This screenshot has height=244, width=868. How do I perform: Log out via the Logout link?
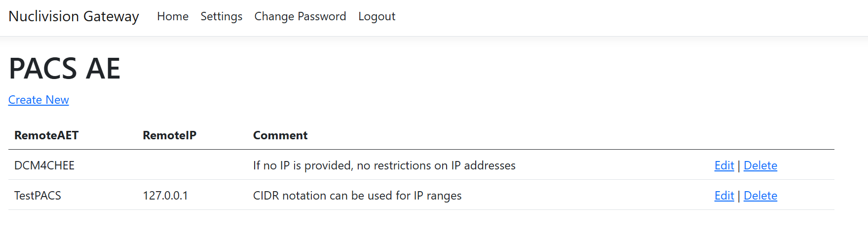pyautogui.click(x=377, y=16)
